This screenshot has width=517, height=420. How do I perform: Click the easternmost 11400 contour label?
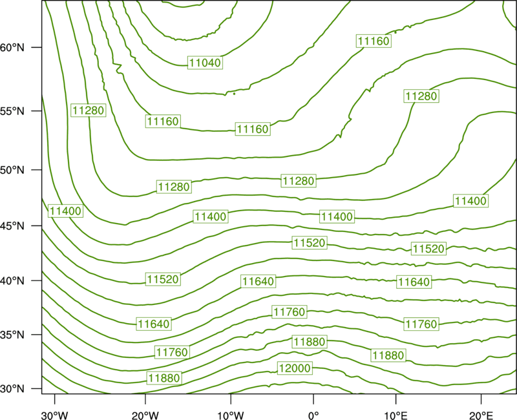click(x=470, y=201)
